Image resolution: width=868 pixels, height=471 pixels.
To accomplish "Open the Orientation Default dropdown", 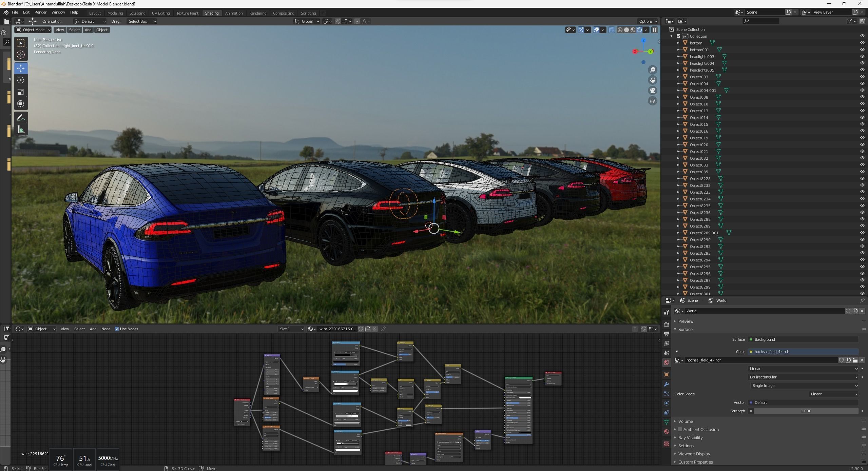I will pos(90,21).
